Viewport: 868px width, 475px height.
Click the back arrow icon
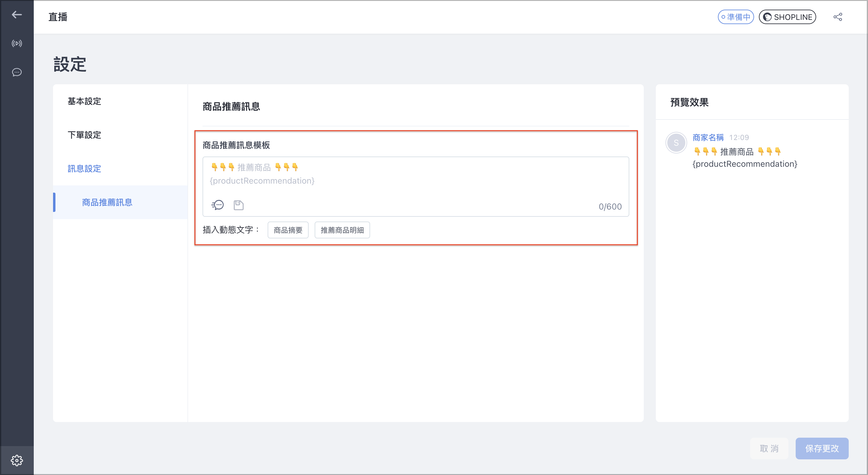point(17,14)
